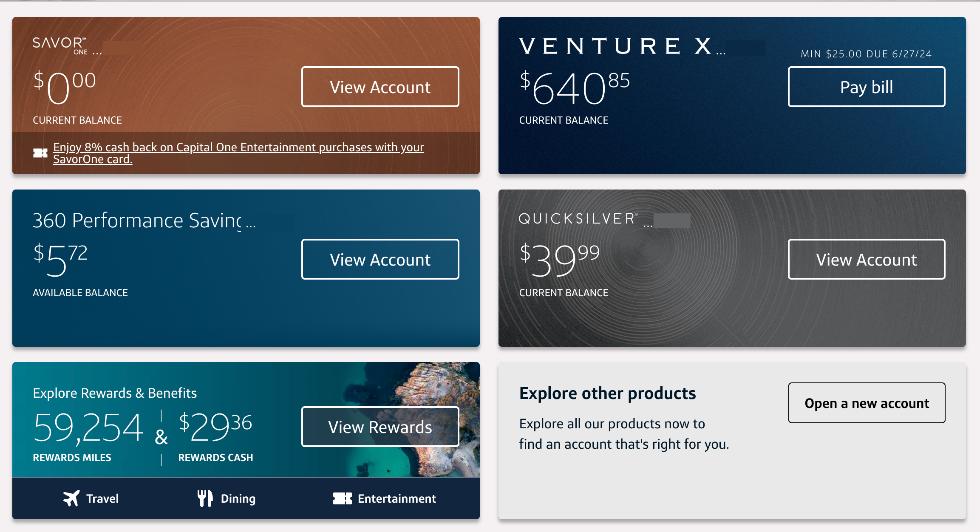Click the View Rewards button
This screenshot has height=532, width=980.
coord(380,427)
